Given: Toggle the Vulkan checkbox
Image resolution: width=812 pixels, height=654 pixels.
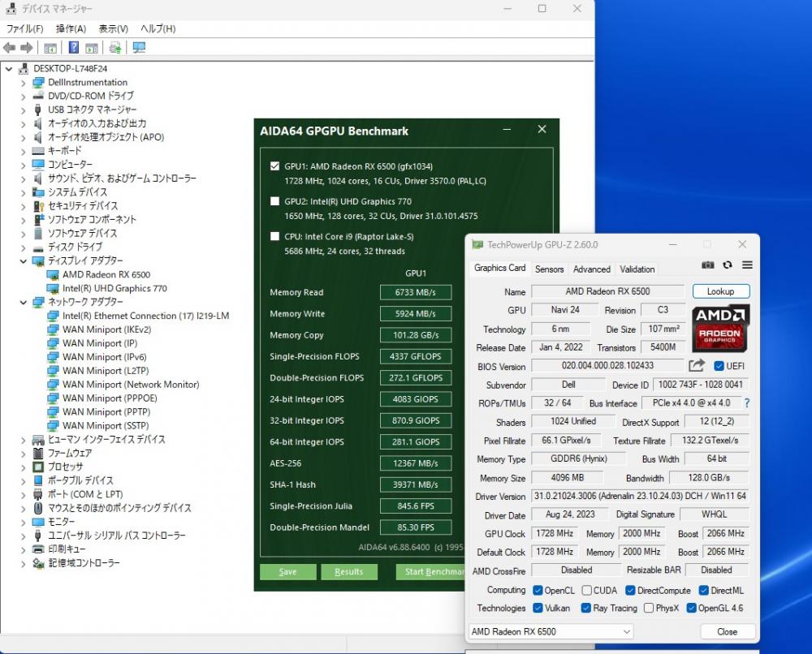Looking at the screenshot, I should click(538, 608).
